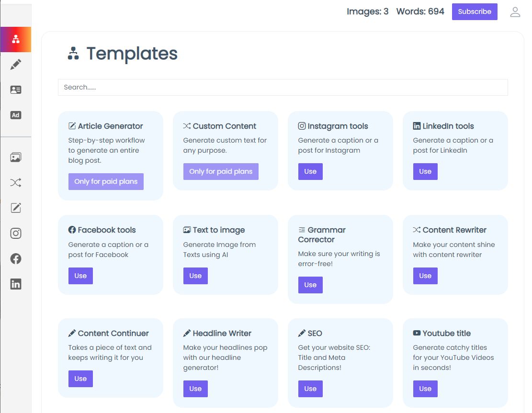The image size is (532, 413).
Task: Click the pencil writer icon in sidebar
Action: 16,65
